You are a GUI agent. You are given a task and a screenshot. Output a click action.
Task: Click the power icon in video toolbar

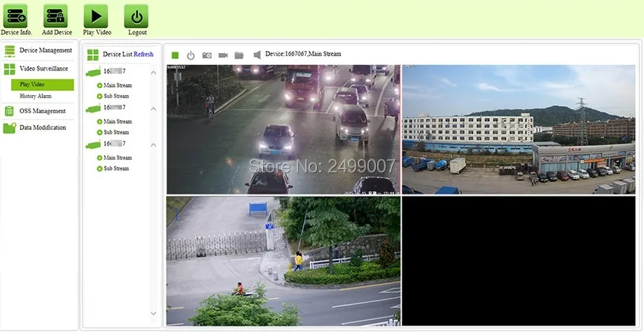(x=190, y=55)
